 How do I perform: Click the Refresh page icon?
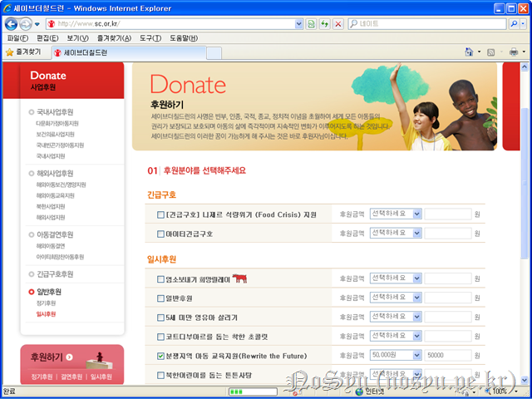pos(324,24)
